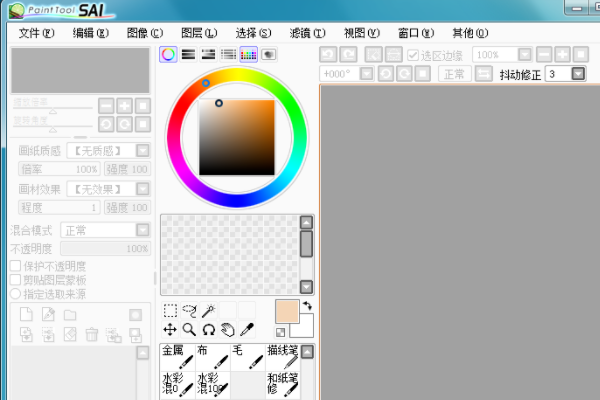
Task: Swap foreground and background colors
Action: 306,306
